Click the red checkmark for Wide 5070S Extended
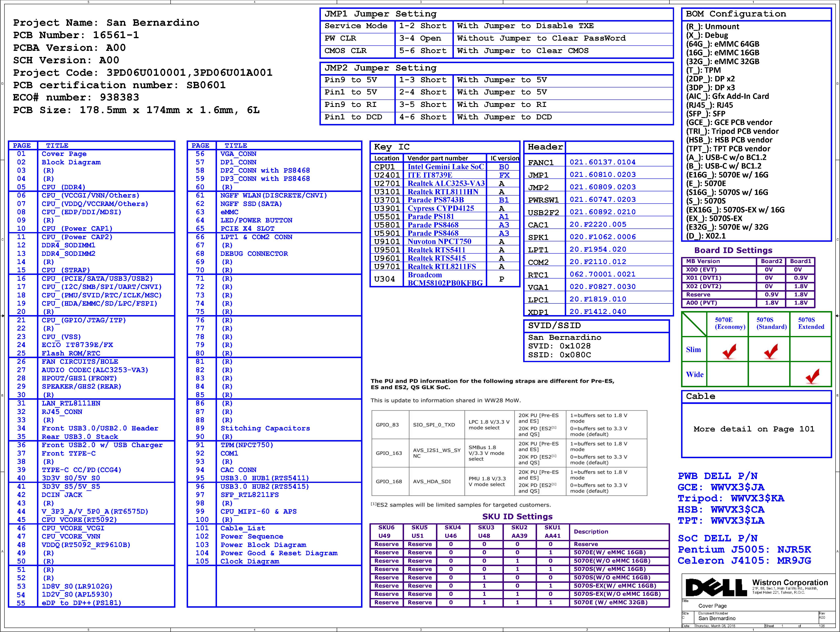This screenshot has height=632, width=840. click(x=812, y=376)
